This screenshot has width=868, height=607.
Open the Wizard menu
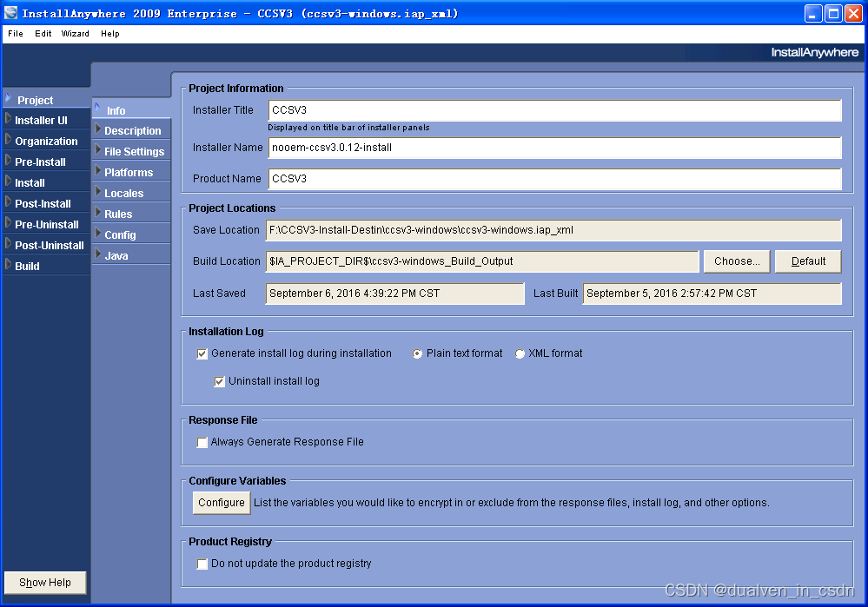(75, 34)
